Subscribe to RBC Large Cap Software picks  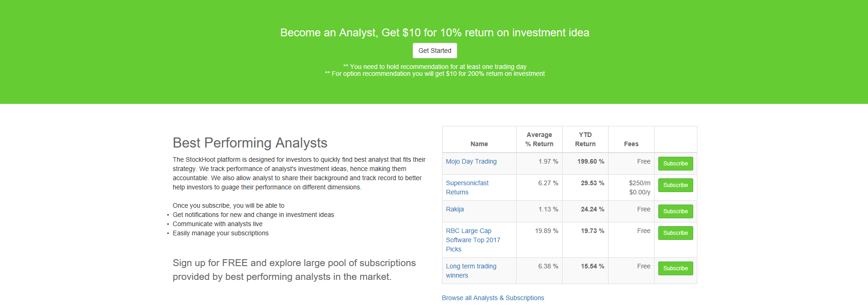pyautogui.click(x=675, y=233)
